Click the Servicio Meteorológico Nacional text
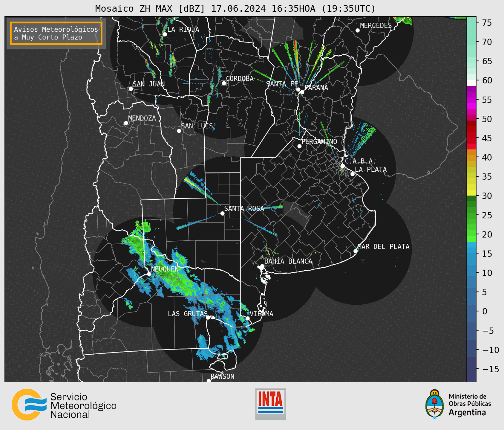This screenshot has width=504, height=430. [83, 406]
